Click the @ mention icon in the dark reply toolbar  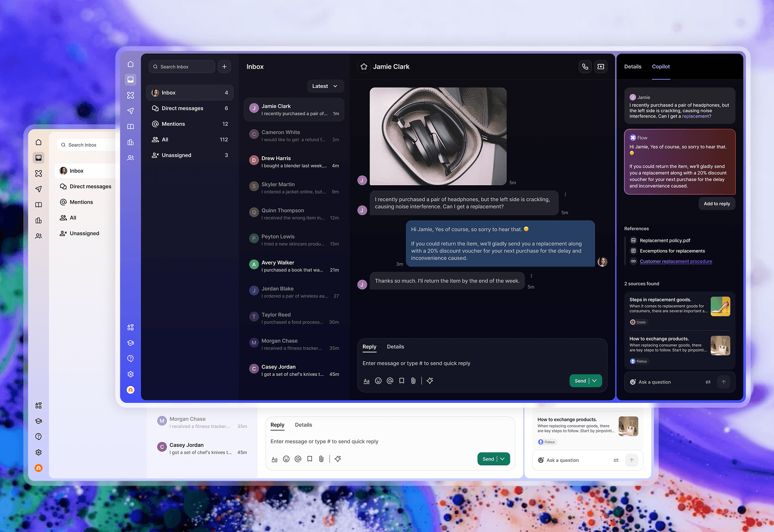390,381
